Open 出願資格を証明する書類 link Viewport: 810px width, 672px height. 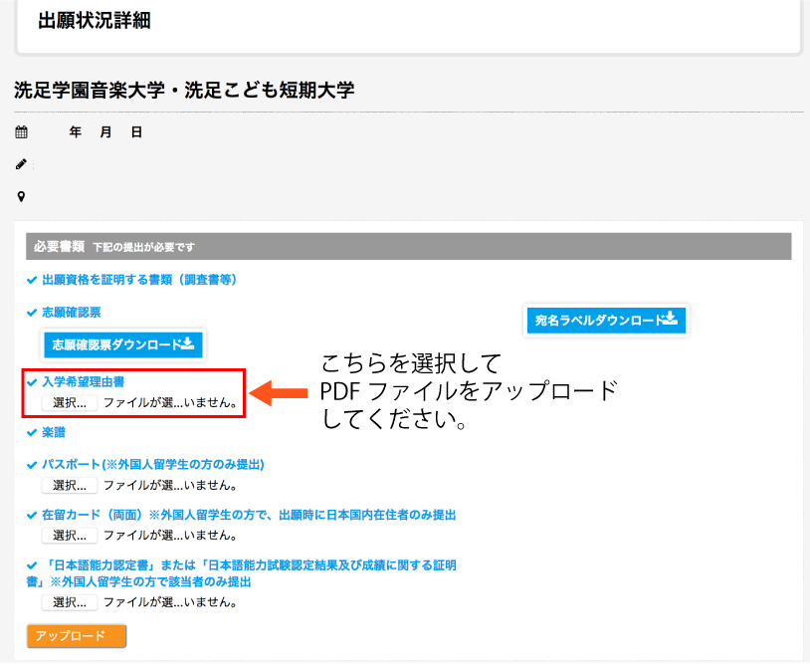click(139, 280)
